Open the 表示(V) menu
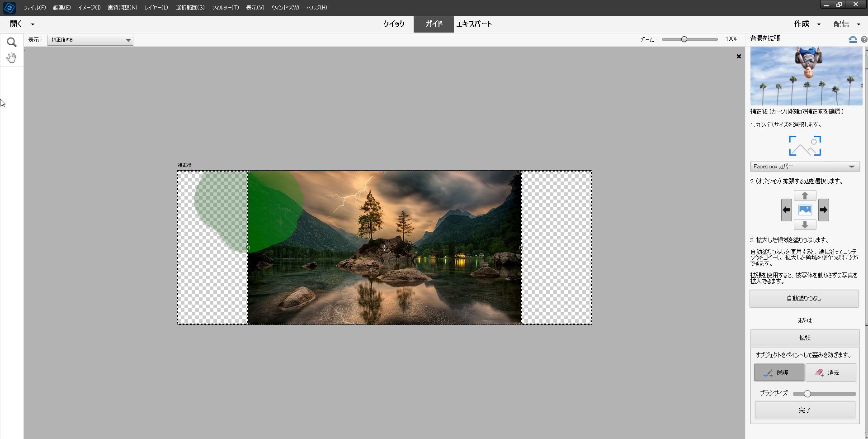The width and height of the screenshot is (868, 439). click(x=255, y=8)
